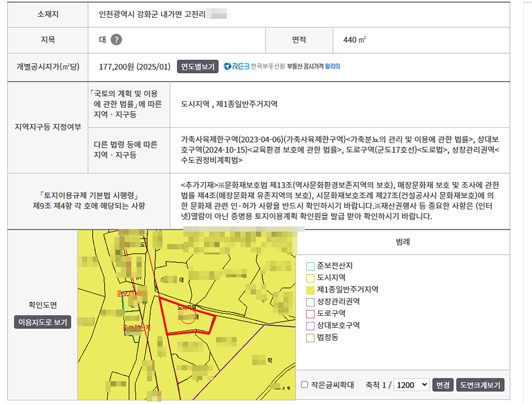Click the filled 제1종일반주거지역 yellow swatch
Viewport: 532px width, 404px height.
[x=310, y=290]
